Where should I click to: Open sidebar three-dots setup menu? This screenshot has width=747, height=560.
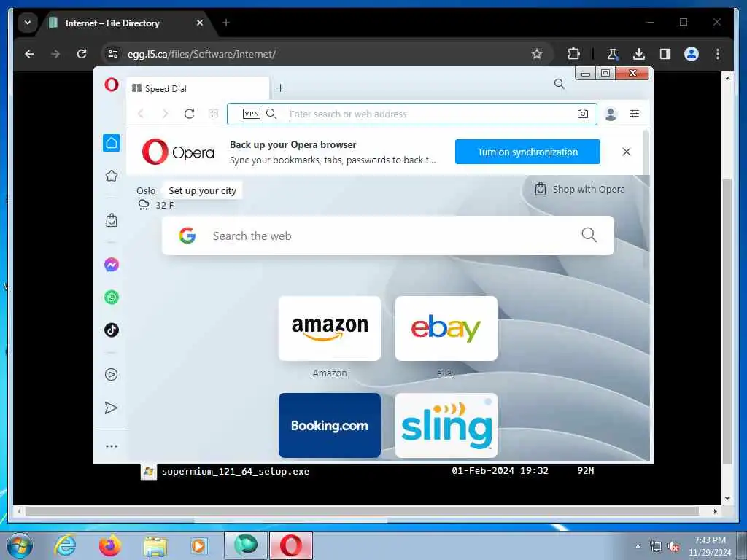click(x=112, y=446)
